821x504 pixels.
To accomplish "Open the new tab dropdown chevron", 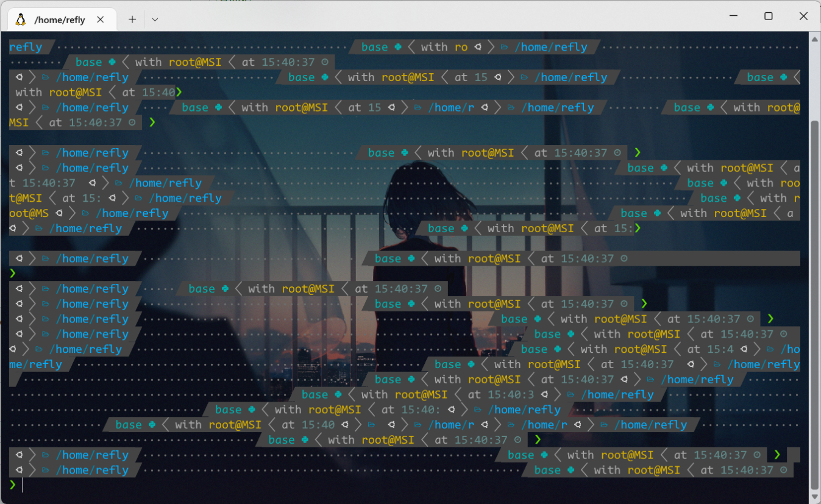I will click(x=155, y=18).
